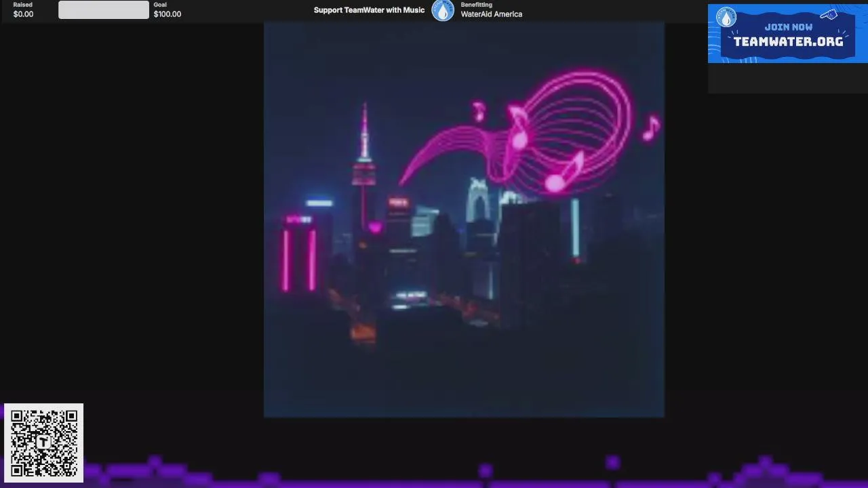Image resolution: width=868 pixels, height=488 pixels.
Task: Click the fundraising progress bar
Action: (104, 9)
